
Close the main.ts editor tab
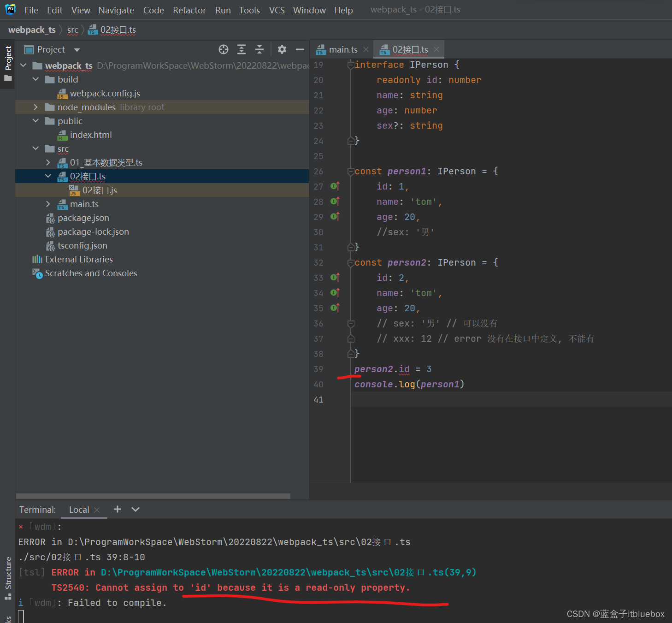click(x=366, y=49)
